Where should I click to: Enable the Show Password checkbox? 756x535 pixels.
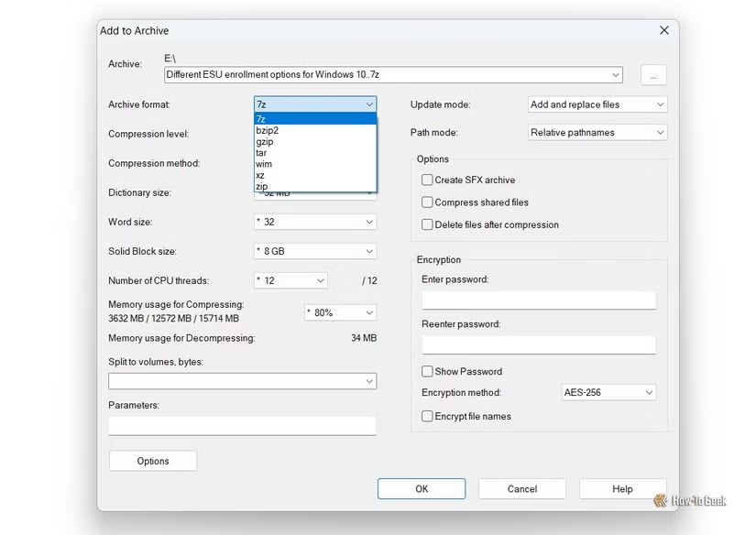[x=427, y=371]
